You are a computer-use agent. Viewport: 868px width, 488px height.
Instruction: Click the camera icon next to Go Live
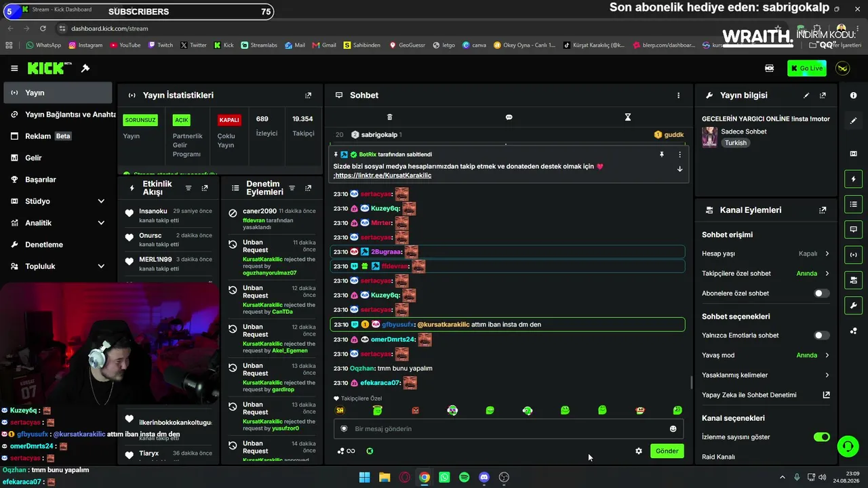pyautogui.click(x=769, y=68)
